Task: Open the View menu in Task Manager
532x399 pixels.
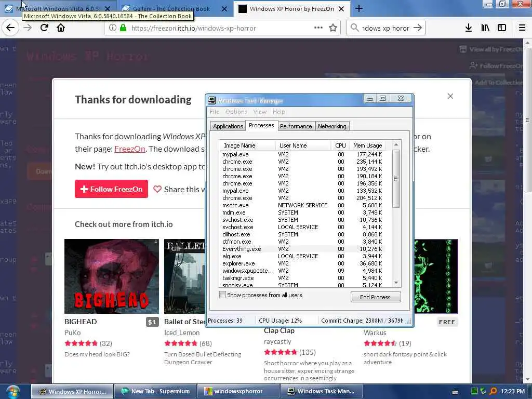Action: click(x=260, y=112)
